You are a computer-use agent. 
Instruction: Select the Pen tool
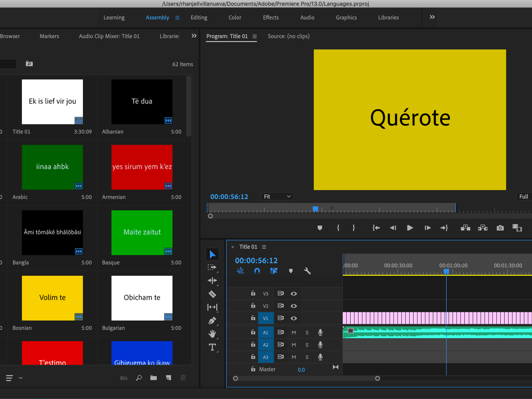click(x=212, y=321)
